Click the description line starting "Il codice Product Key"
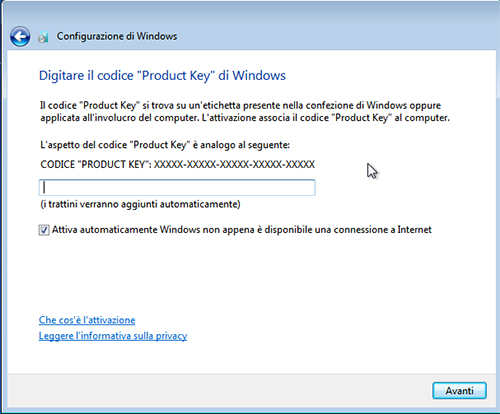The width and height of the screenshot is (500, 414). (240, 105)
